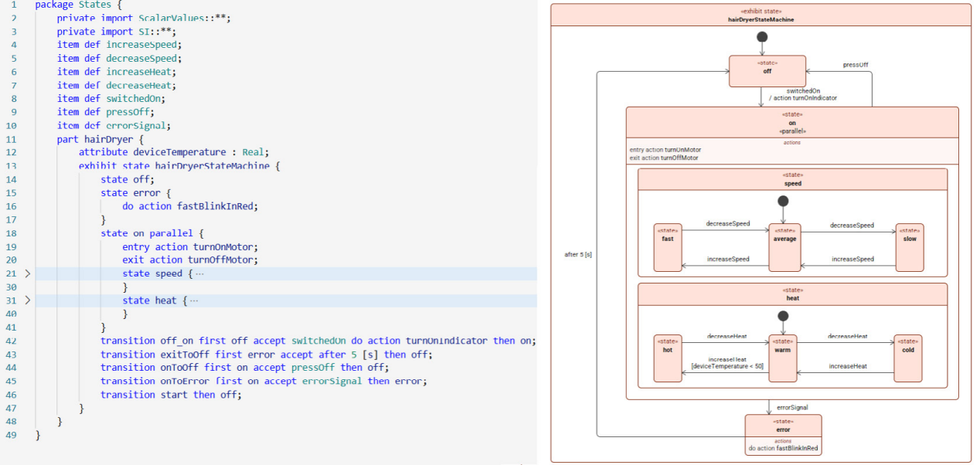
Task: Click 'private import SI::**' code line
Action: 117,31
